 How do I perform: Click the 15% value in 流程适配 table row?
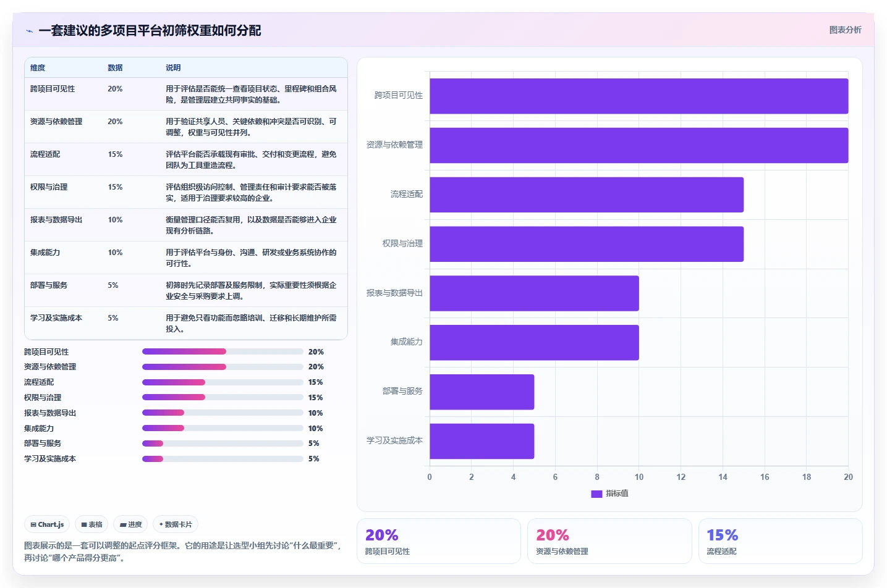point(115,154)
